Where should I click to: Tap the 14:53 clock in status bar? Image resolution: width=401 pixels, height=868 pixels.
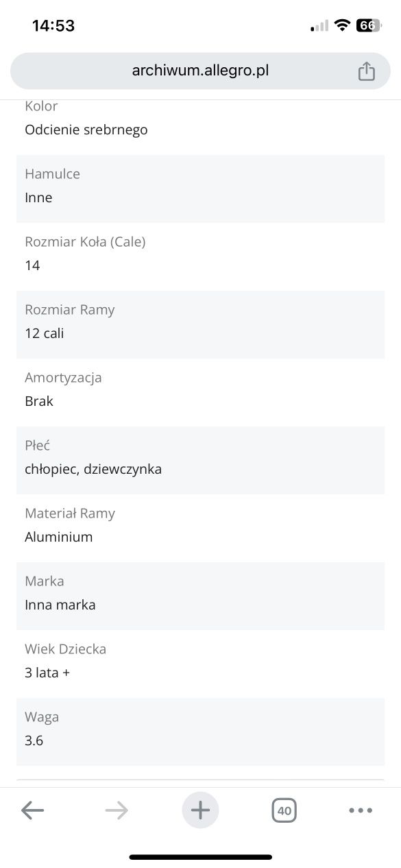[x=53, y=26]
